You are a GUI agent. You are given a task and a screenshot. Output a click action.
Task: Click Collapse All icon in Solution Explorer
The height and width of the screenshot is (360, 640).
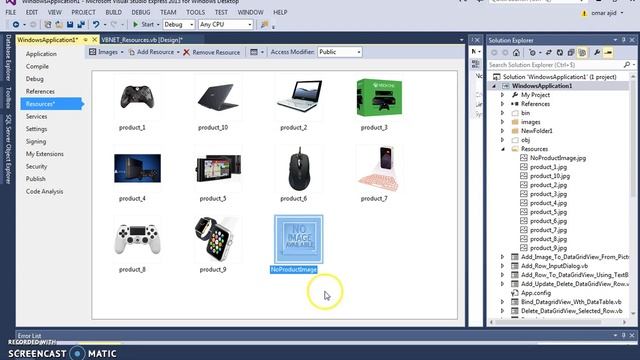[x=571, y=53]
